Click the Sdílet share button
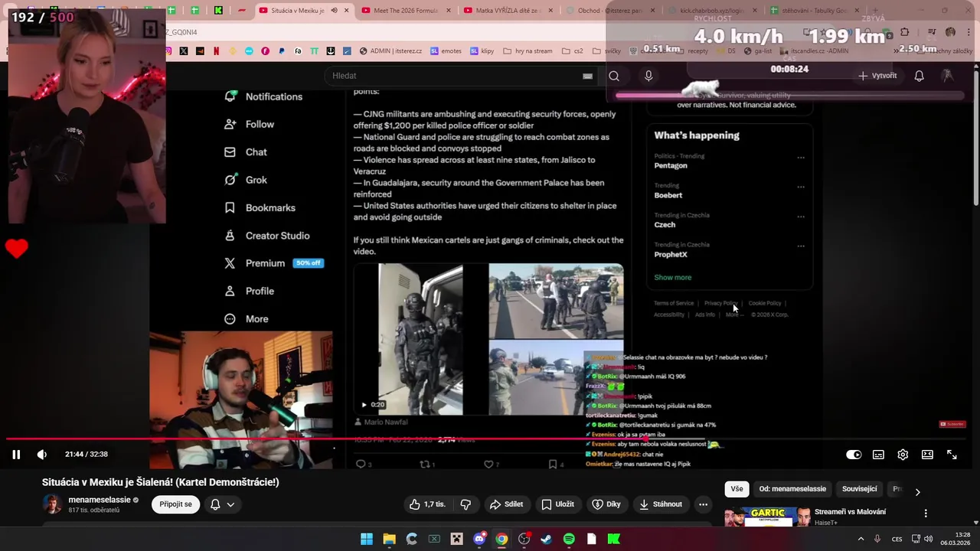Image resolution: width=980 pixels, height=551 pixels. pyautogui.click(x=506, y=504)
